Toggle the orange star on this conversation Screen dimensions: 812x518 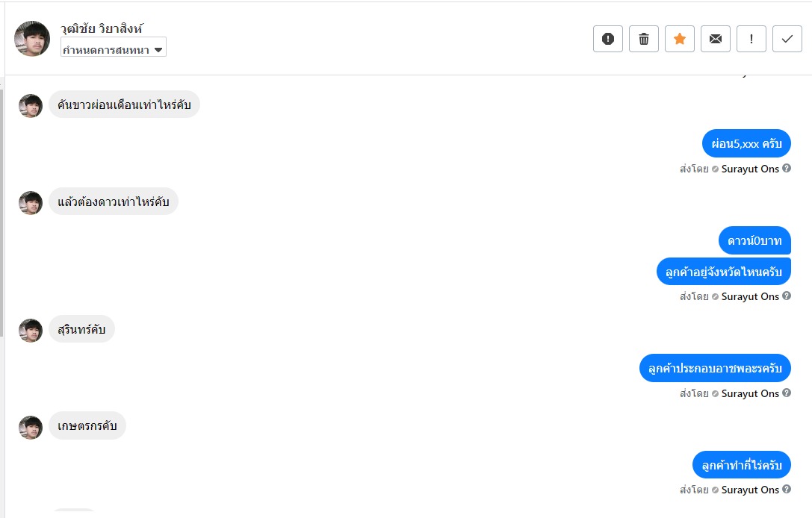pos(679,39)
